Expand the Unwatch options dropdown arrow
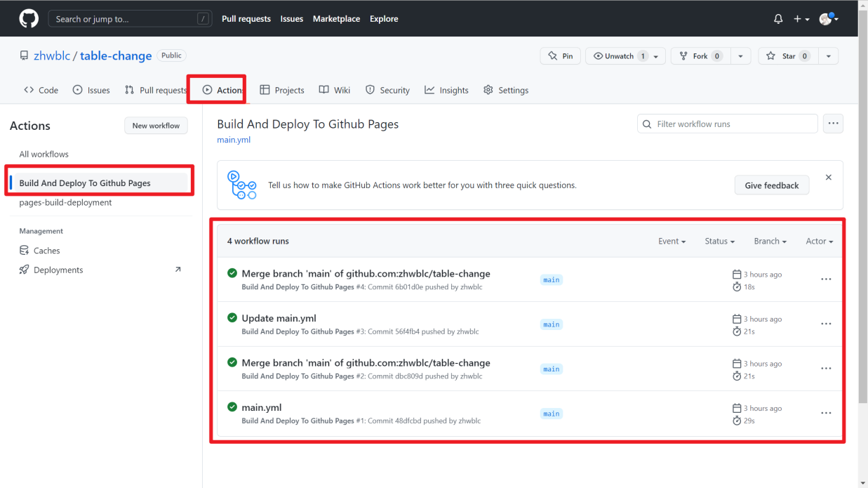The width and height of the screenshot is (868, 488). pos(657,56)
